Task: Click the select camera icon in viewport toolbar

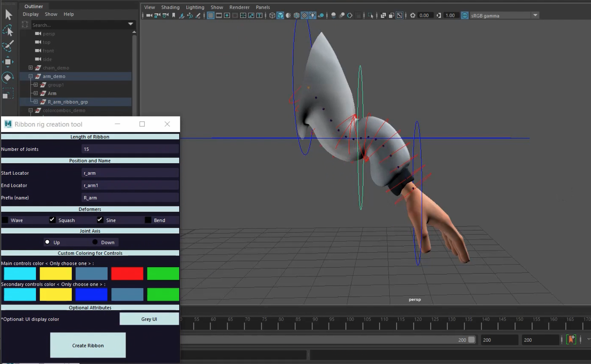Action: tap(149, 15)
